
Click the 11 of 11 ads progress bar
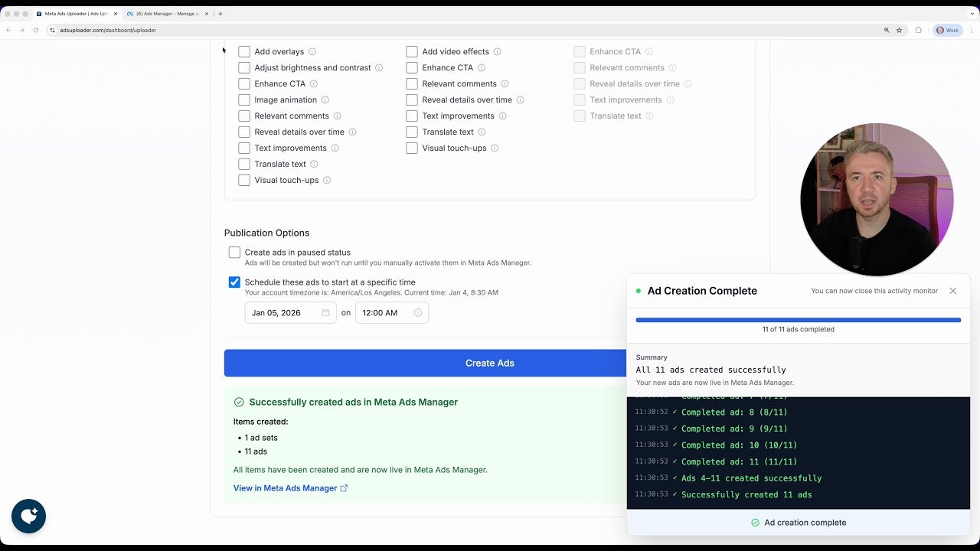coord(798,320)
